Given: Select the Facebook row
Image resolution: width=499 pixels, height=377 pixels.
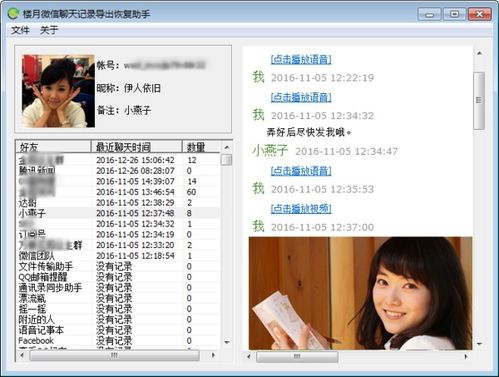Looking at the screenshot, I should (x=118, y=341).
